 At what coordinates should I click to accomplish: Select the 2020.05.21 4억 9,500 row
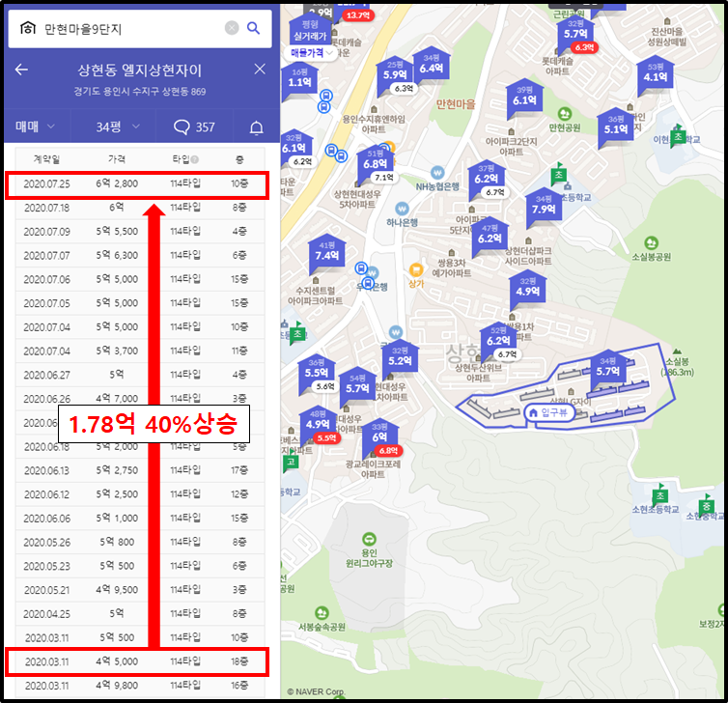[x=140, y=590]
